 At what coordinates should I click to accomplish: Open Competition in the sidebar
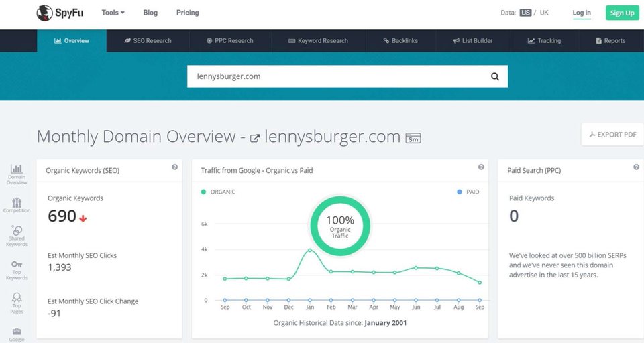tap(16, 205)
